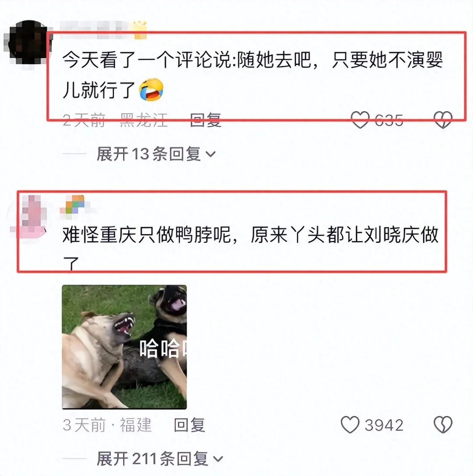Screen dimensions: 473x476
Task: Tap the gift badge beside first username
Action: coord(140,30)
